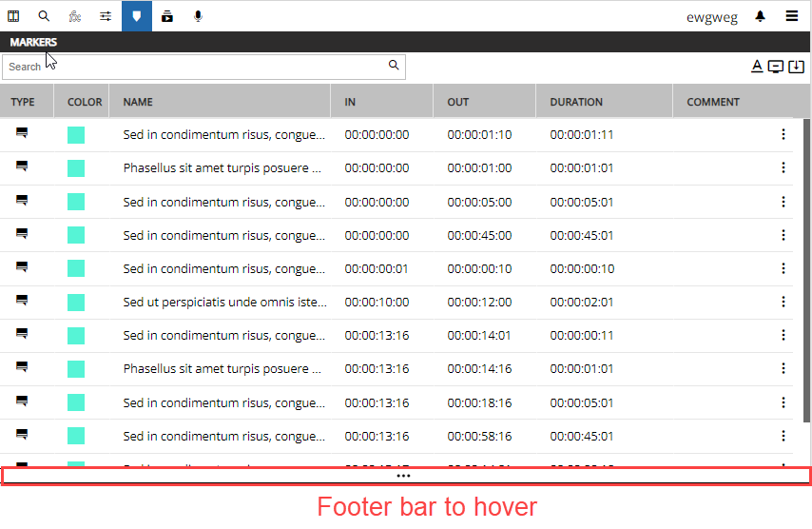This screenshot has width=812, height=529.
Task: Sort markers by the NAME column header
Action: 138,102
